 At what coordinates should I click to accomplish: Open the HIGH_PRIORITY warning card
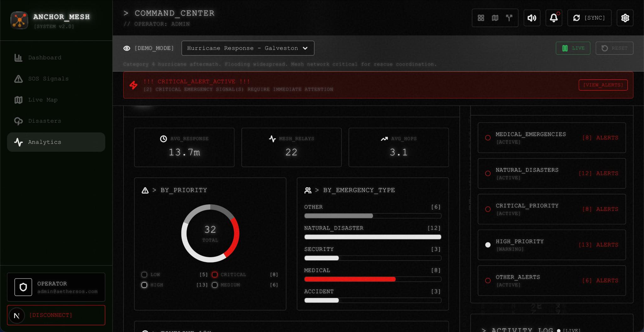(552, 245)
